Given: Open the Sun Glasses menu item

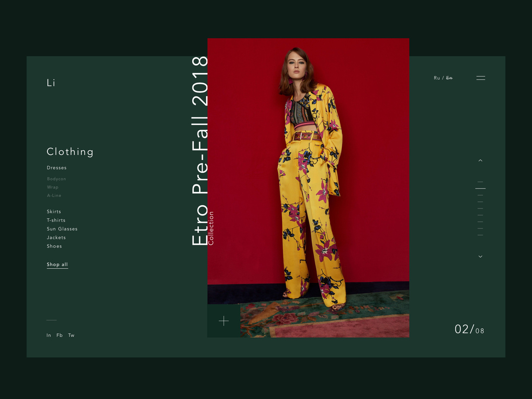Looking at the screenshot, I should pos(62,229).
